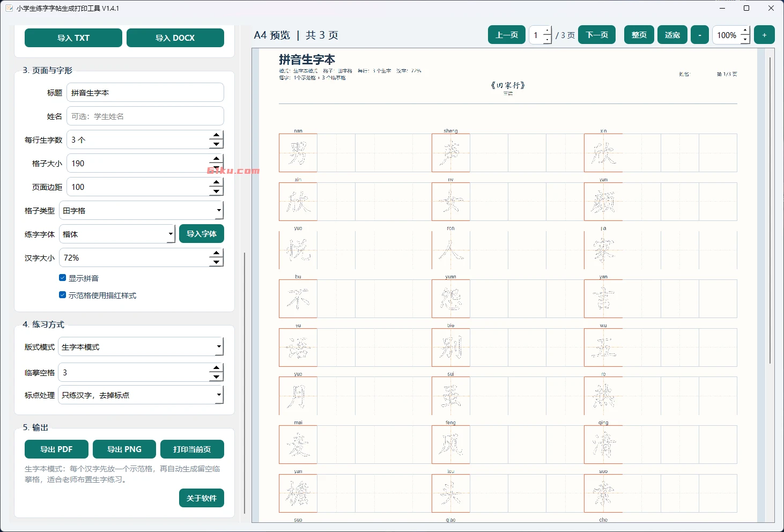Increase zoom percentage spinner up arrow
The image size is (784, 532).
point(745,31)
